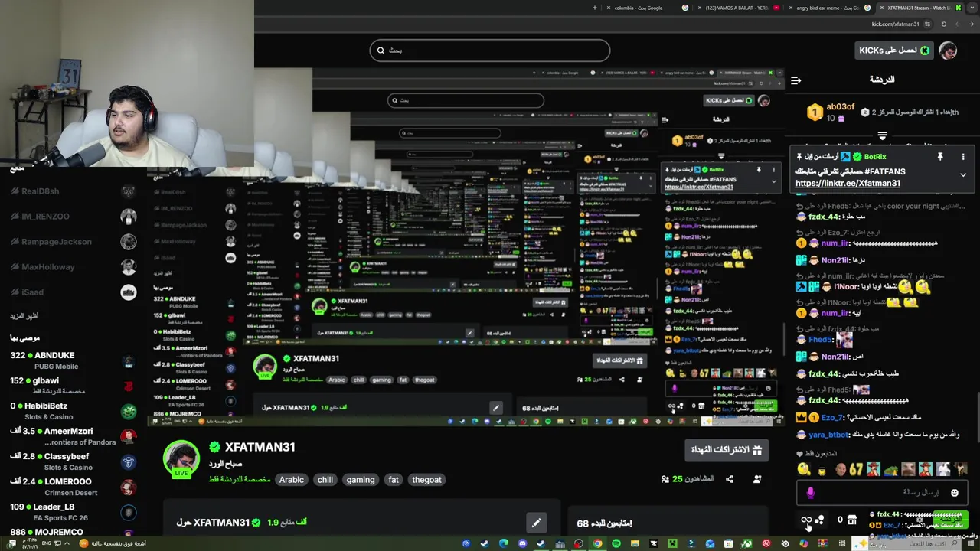
Task: Open a new browser tab with plus button
Action: [x=595, y=8]
